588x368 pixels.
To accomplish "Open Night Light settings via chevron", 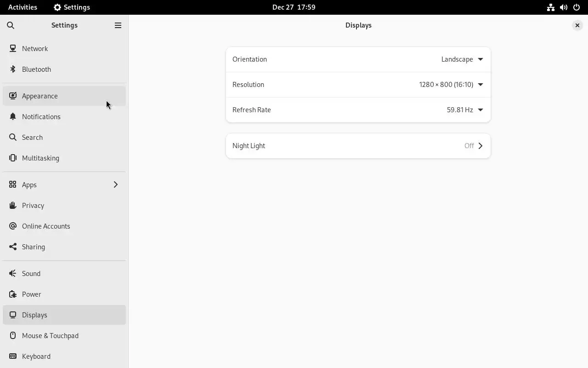I will (x=481, y=146).
